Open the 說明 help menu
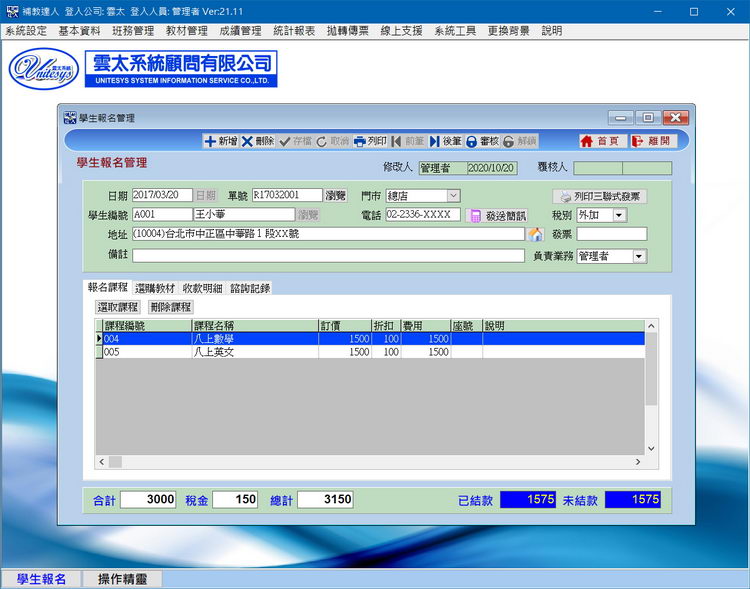750x589 pixels. click(551, 31)
